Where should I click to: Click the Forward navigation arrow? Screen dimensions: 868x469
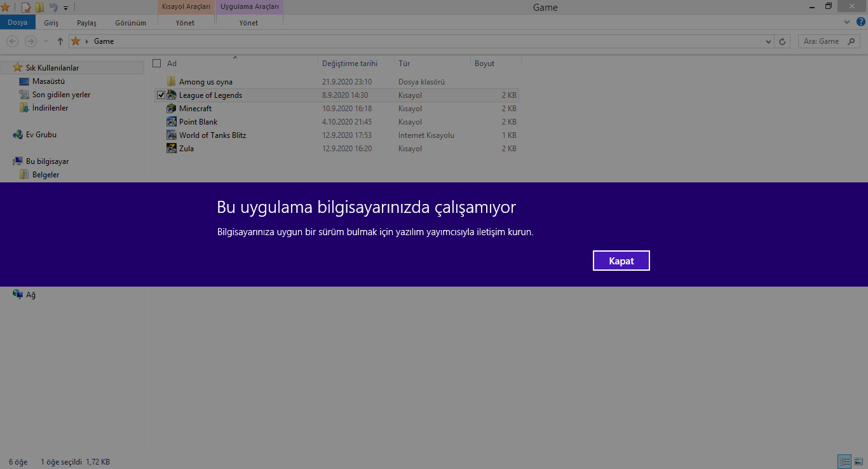coord(31,41)
